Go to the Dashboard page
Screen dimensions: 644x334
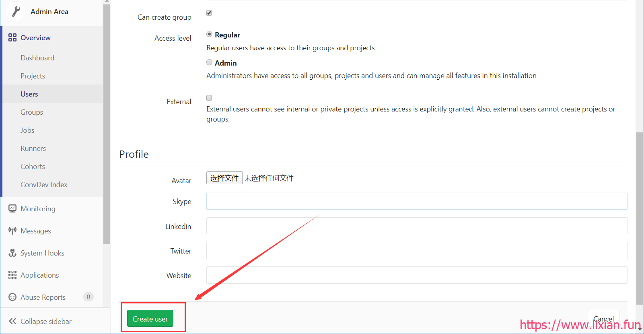37,58
